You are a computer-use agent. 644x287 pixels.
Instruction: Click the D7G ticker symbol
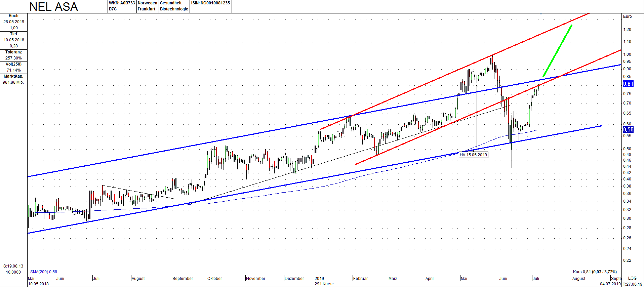coord(113,9)
